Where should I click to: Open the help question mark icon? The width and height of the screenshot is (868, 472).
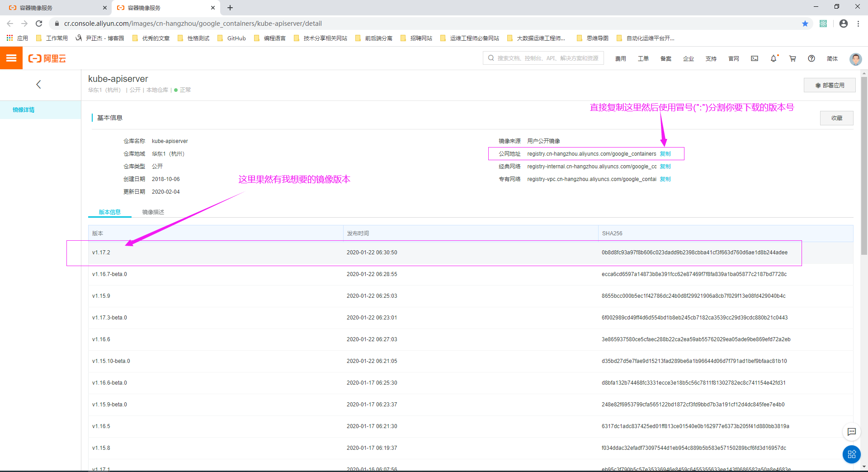[x=811, y=58]
